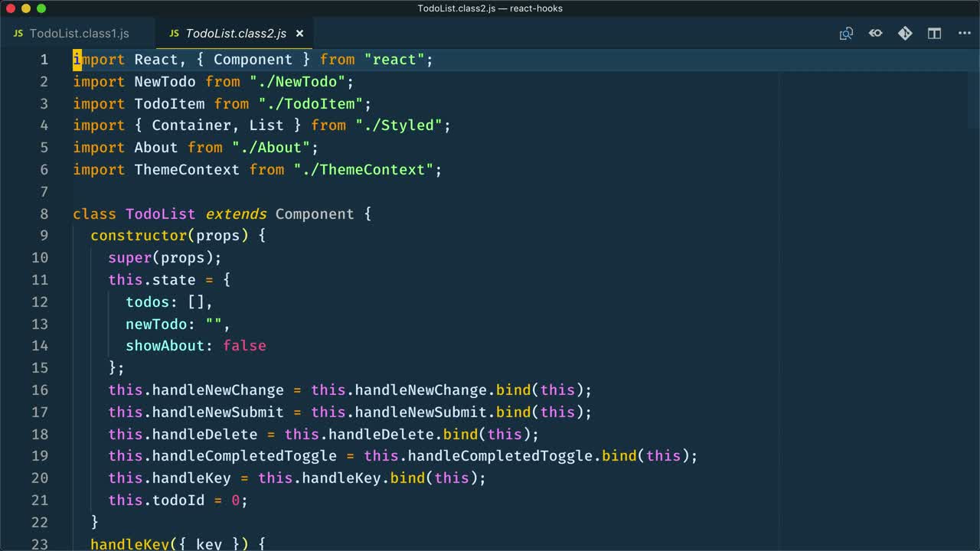Place cursor on the showAbout property
The image size is (980, 551).
coord(165,345)
